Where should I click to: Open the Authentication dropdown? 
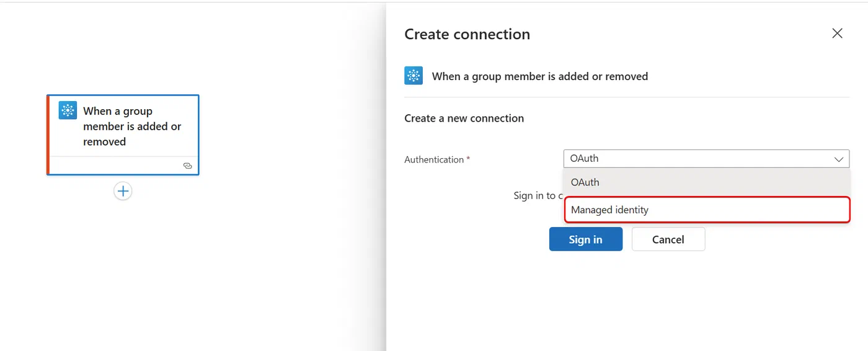click(x=706, y=159)
